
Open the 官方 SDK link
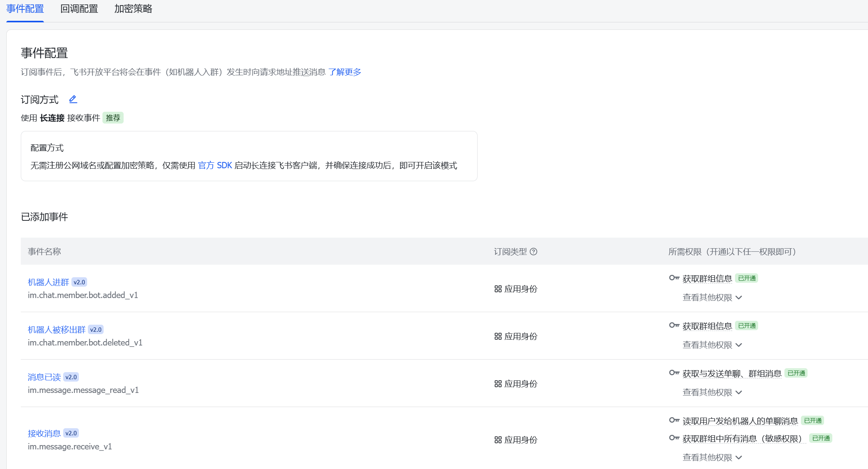[x=215, y=165]
